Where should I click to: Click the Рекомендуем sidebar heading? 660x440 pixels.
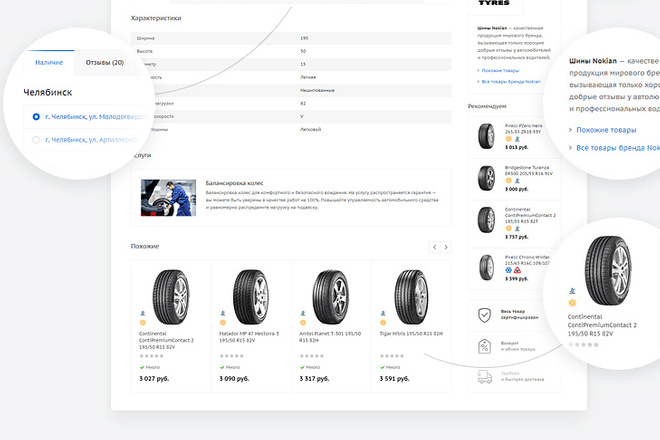click(x=487, y=106)
